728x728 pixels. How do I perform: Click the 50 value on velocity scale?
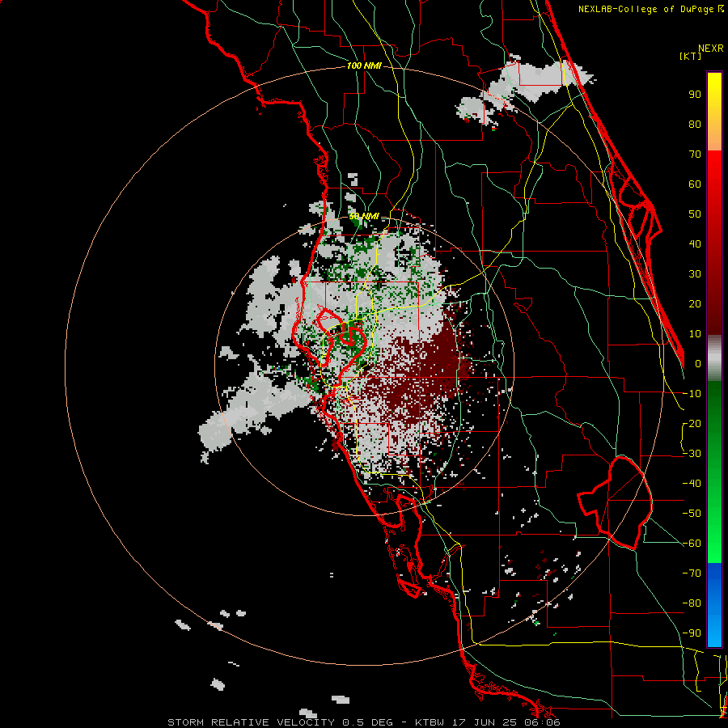695,214
